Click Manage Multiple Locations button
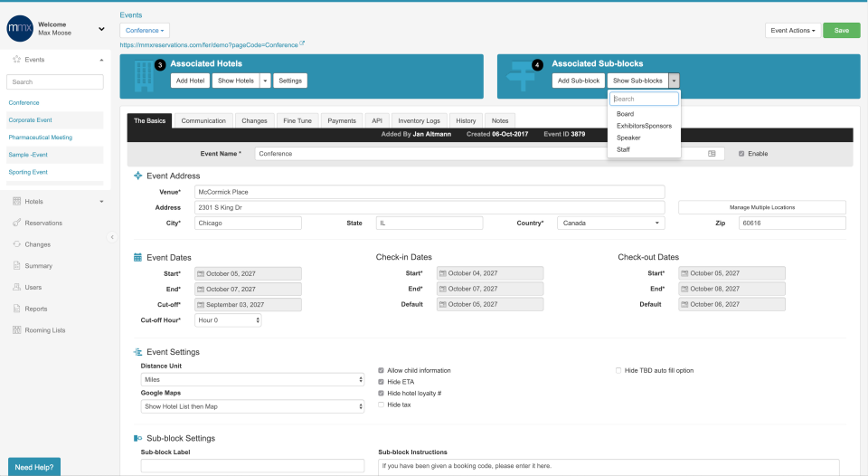Screen dimensions: 868x476 (761, 207)
